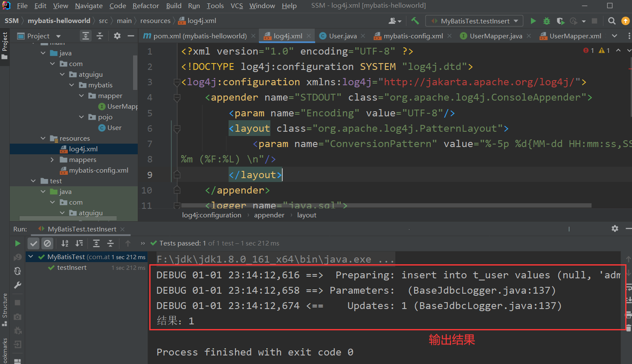Build project with the hammer icon
Screen dimensions: 632x364
tap(415, 20)
